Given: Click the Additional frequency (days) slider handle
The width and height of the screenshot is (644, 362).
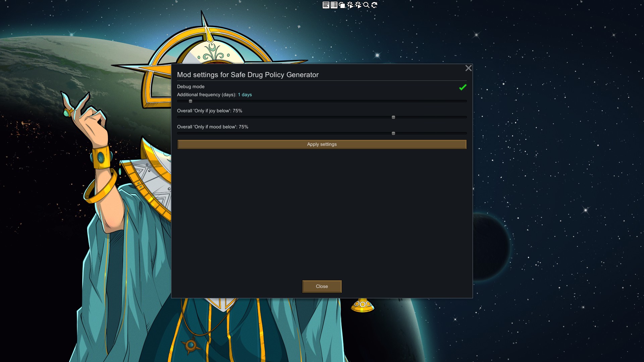Looking at the screenshot, I should pyautogui.click(x=191, y=101).
